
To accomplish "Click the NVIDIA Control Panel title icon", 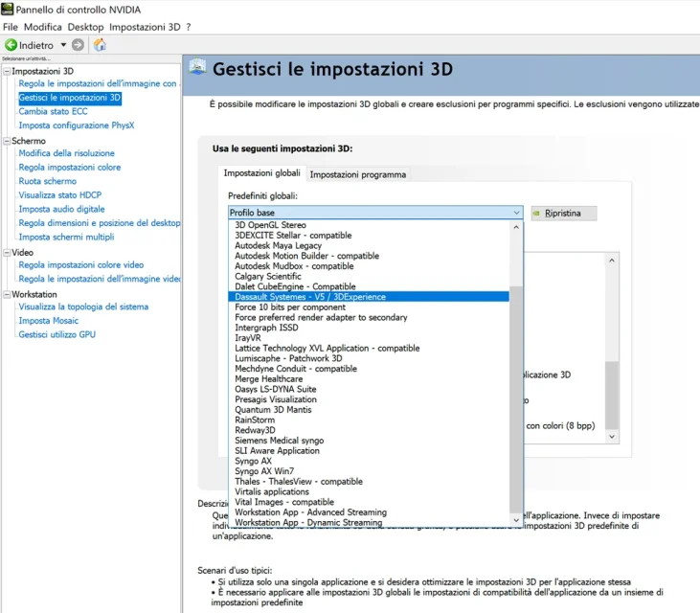I will point(7,9).
